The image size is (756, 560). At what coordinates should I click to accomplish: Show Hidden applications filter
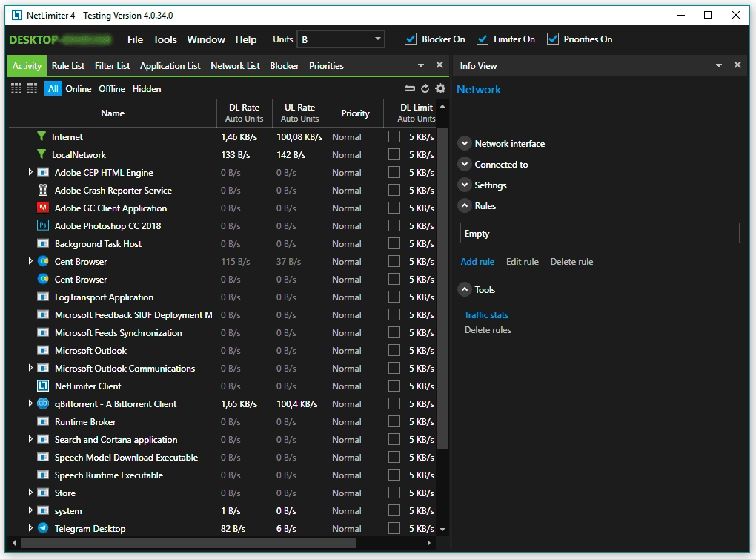tap(147, 89)
